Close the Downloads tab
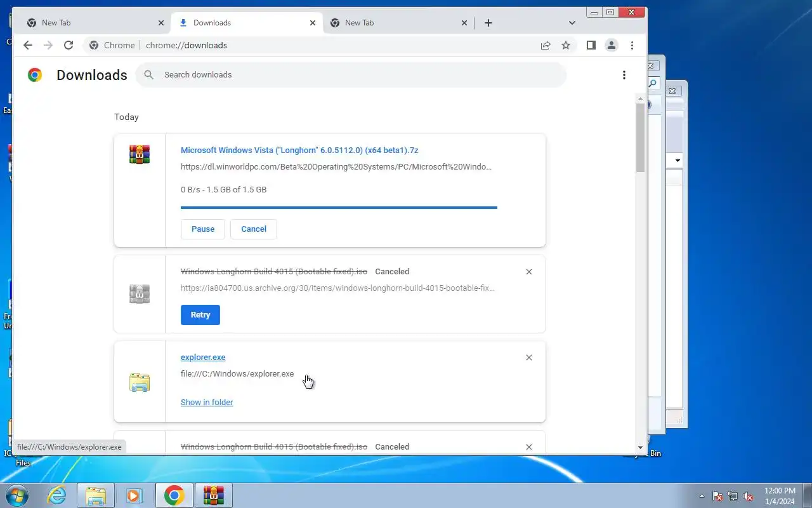Viewport: 812px width, 508px height. (312, 23)
